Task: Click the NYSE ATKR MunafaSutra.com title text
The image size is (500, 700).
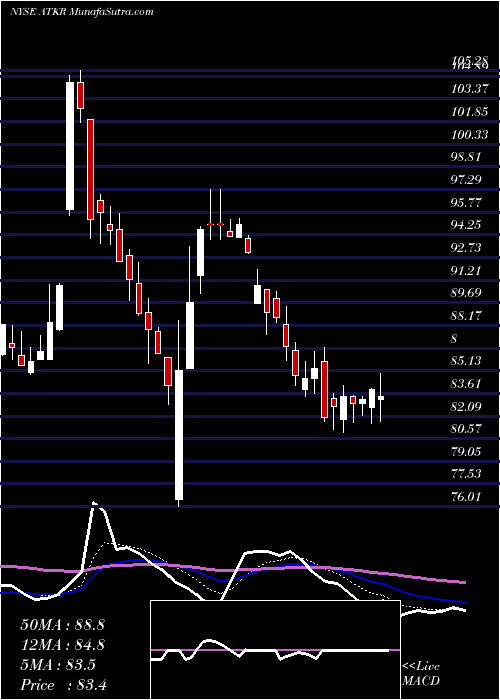Action: [x=81, y=12]
